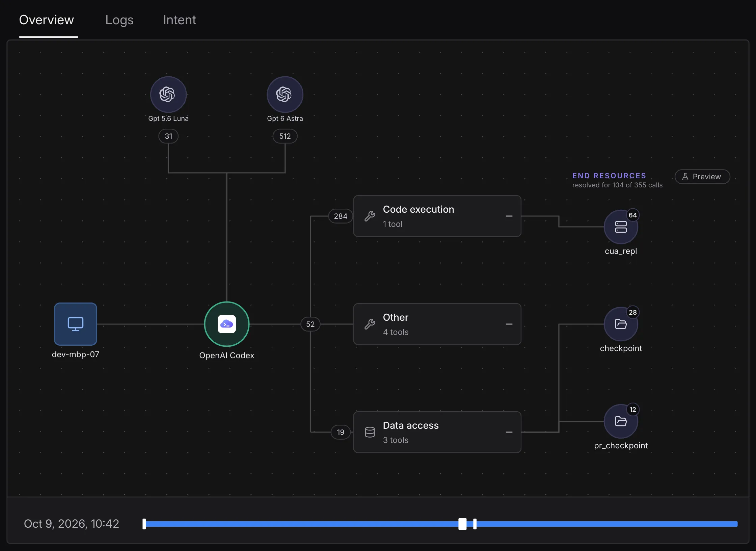Viewport: 756px width, 551px height.
Task: Click the wrench icon in Other card
Action: coord(370,324)
